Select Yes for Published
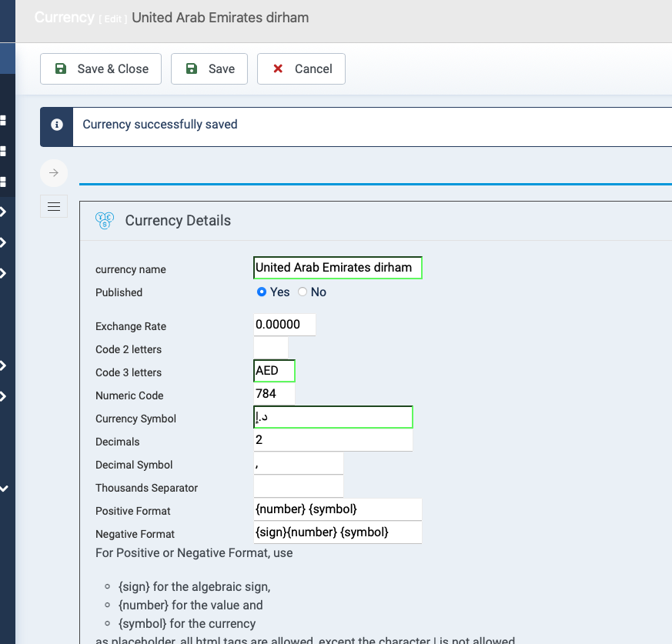The height and width of the screenshot is (644, 672). [x=262, y=292]
